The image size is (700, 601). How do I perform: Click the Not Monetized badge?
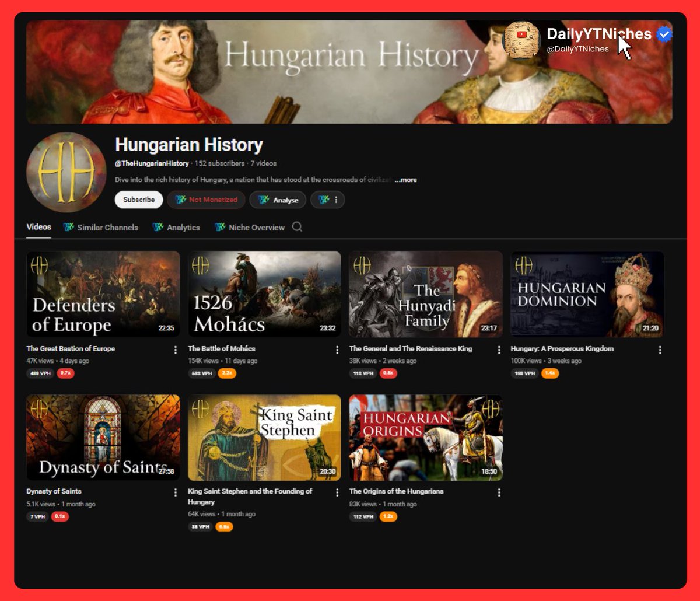[206, 200]
